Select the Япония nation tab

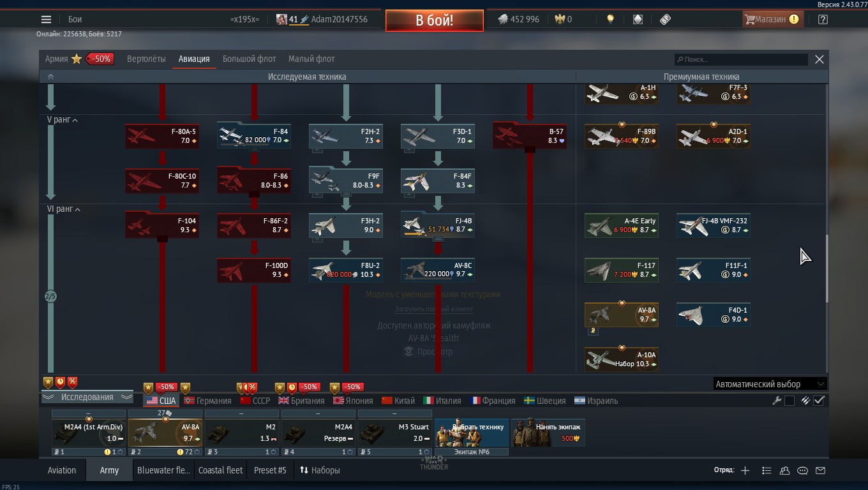(352, 401)
